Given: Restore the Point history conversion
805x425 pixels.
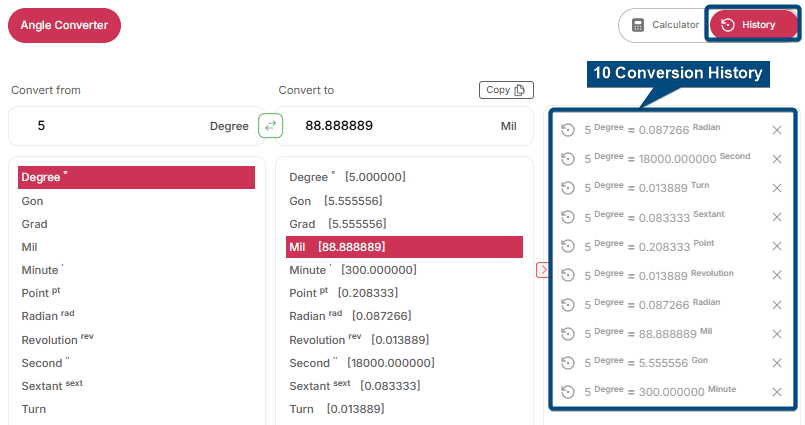Looking at the screenshot, I should click(x=568, y=246).
